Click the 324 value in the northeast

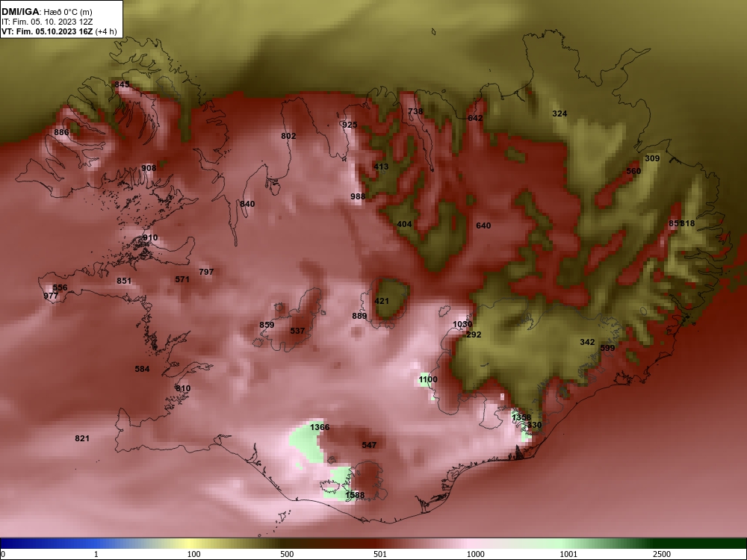(x=560, y=113)
